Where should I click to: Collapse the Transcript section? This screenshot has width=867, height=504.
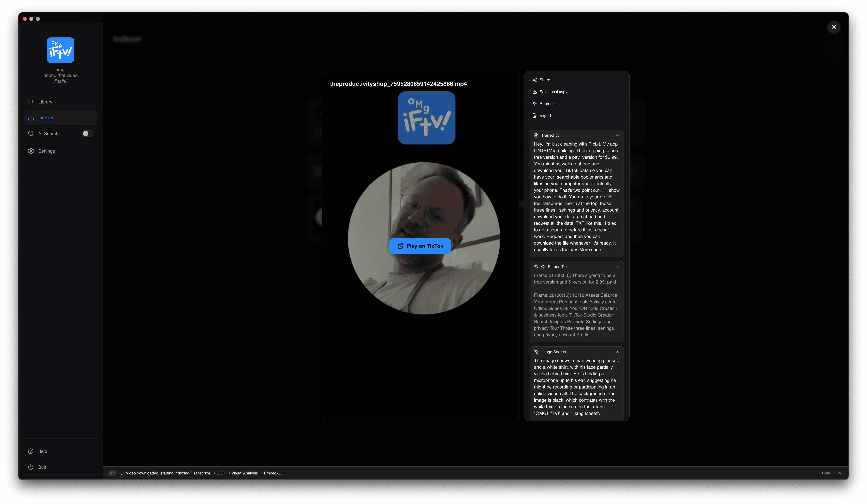click(617, 135)
